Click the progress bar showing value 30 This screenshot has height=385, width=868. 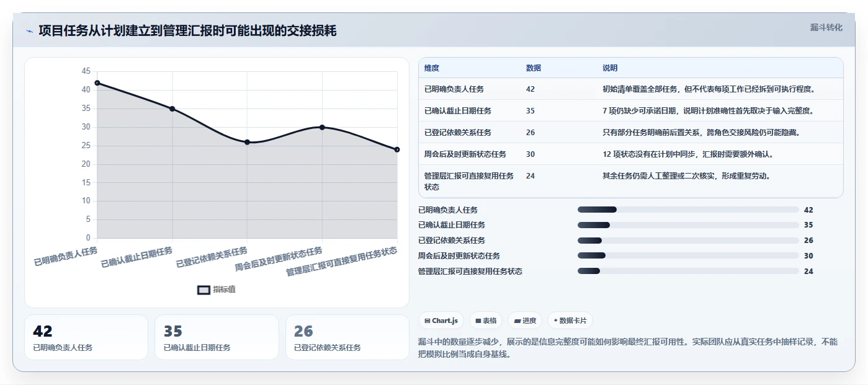pos(688,255)
